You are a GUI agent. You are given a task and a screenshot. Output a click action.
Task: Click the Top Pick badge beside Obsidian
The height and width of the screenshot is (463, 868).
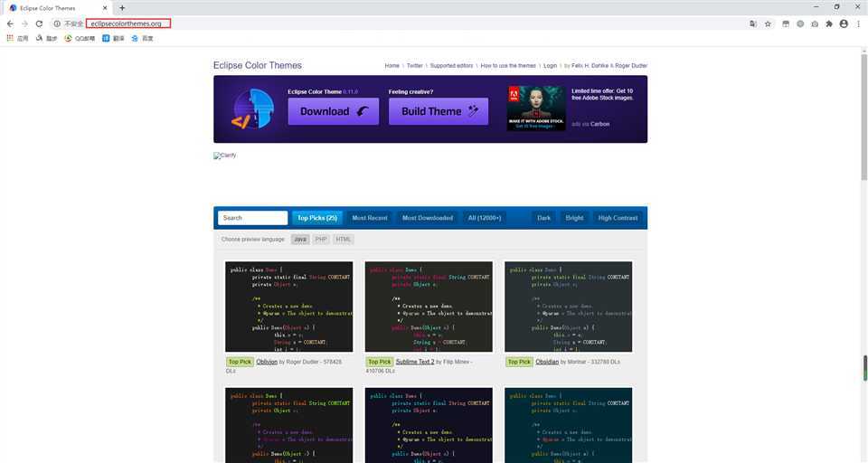pyautogui.click(x=519, y=362)
